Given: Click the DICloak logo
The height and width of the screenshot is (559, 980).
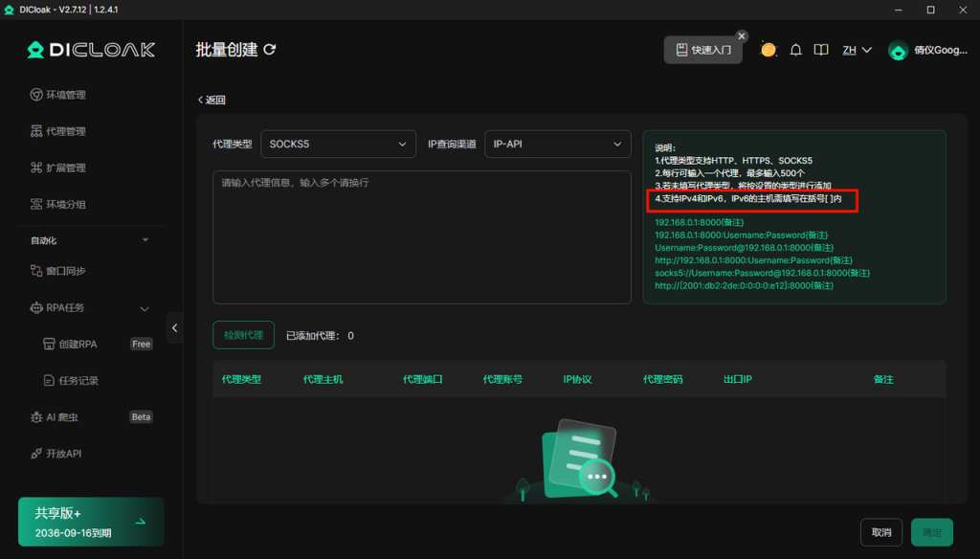Looking at the screenshot, I should pyautogui.click(x=91, y=50).
